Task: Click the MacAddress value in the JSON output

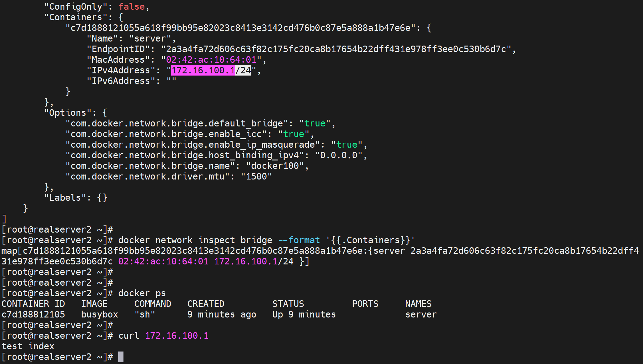Action: point(211,60)
